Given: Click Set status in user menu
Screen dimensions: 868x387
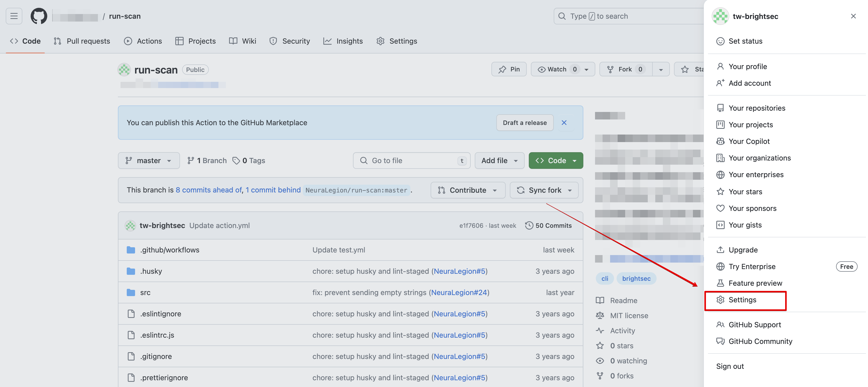Looking at the screenshot, I should (786, 41).
